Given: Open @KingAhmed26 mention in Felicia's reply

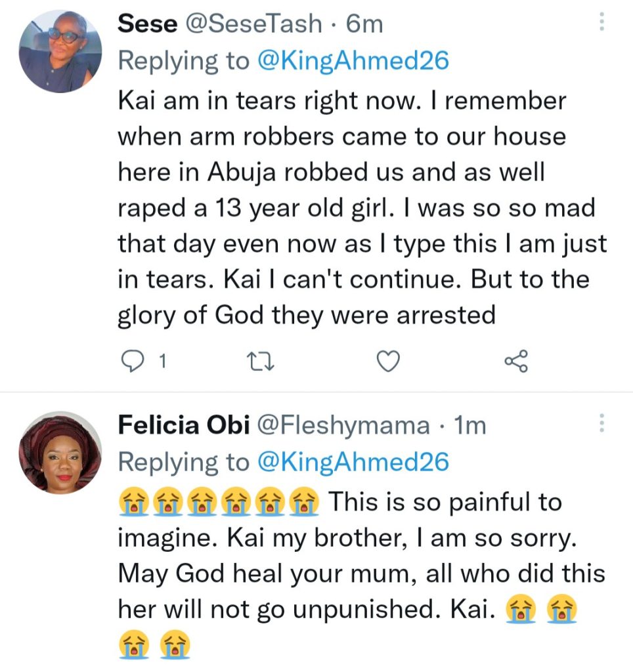Looking at the screenshot, I should click(x=353, y=462).
